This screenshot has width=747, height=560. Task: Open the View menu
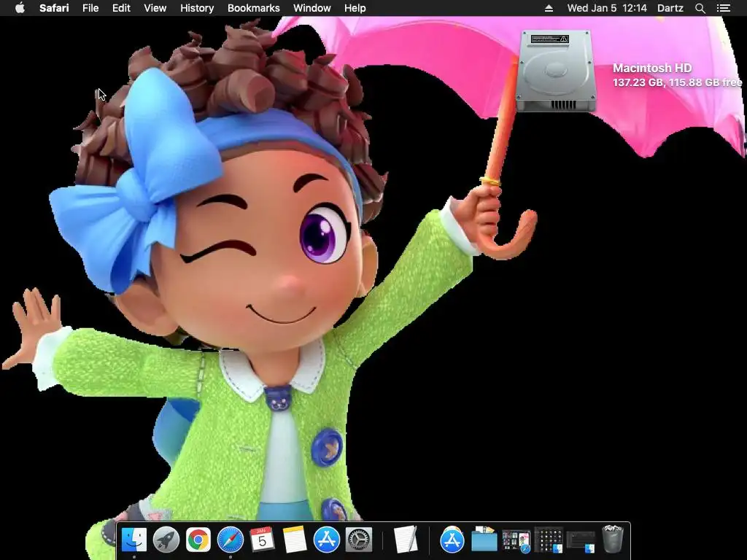(x=155, y=8)
